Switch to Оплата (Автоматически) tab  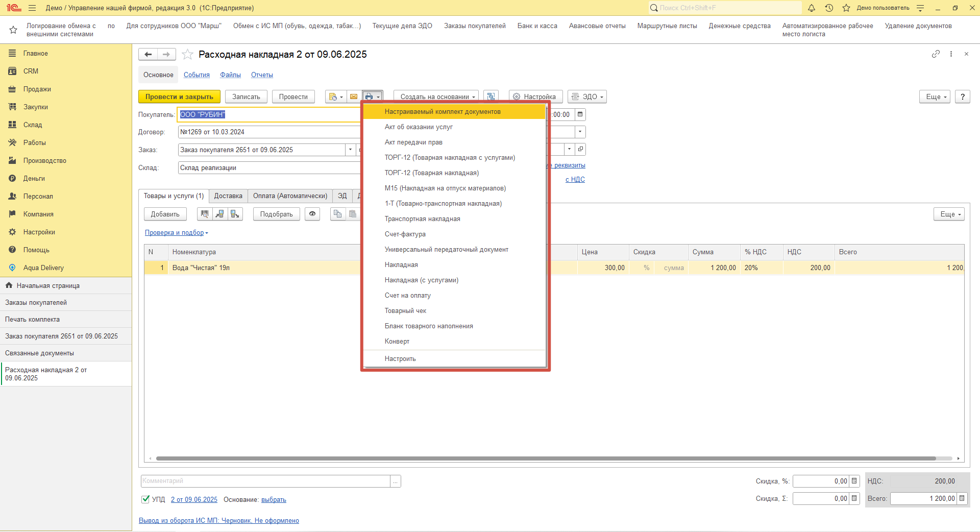pyautogui.click(x=290, y=196)
